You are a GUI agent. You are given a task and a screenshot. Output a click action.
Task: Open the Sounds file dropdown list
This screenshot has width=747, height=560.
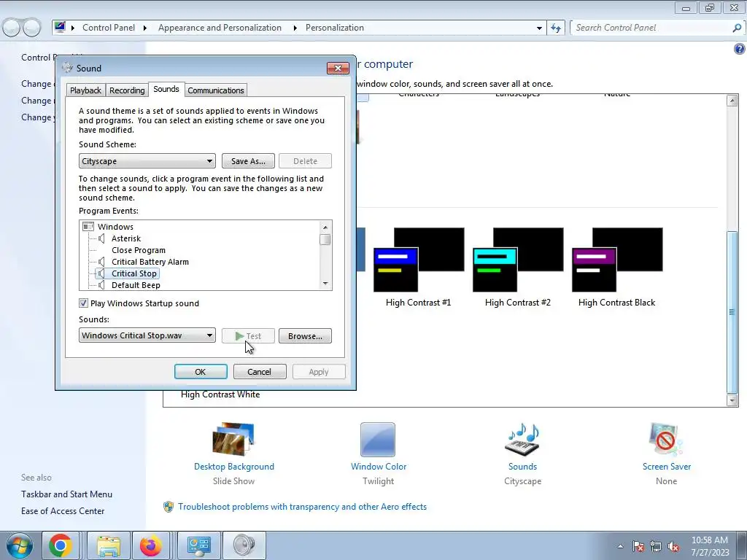(147, 335)
